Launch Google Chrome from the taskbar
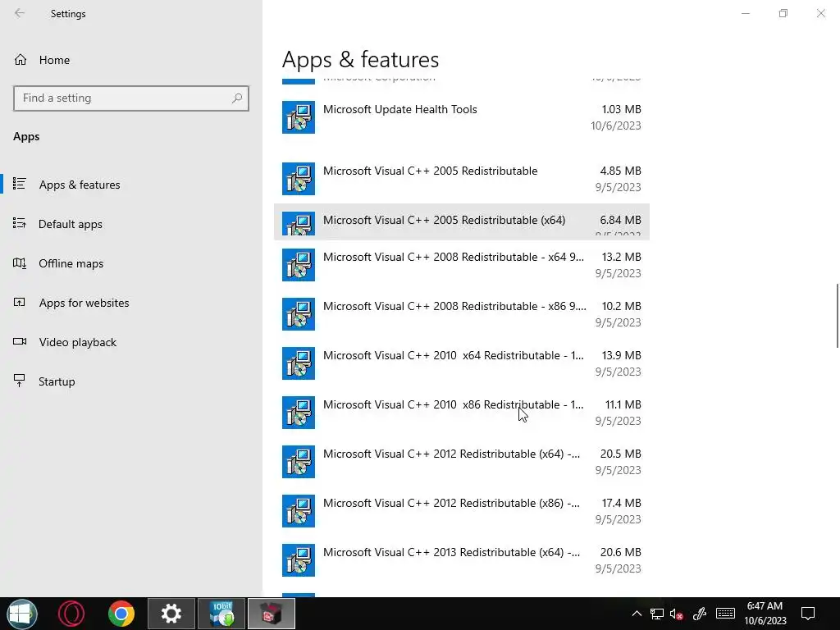Image resolution: width=840 pixels, height=630 pixels. click(x=121, y=614)
